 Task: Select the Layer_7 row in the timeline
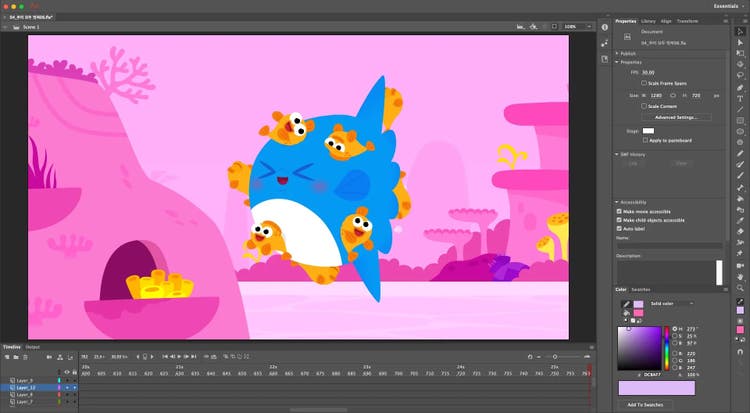click(38, 402)
